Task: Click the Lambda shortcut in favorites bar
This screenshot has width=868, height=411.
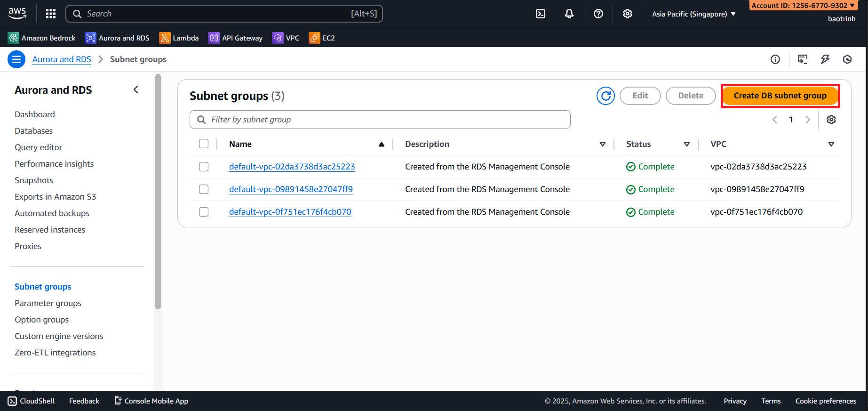Action: 179,38
